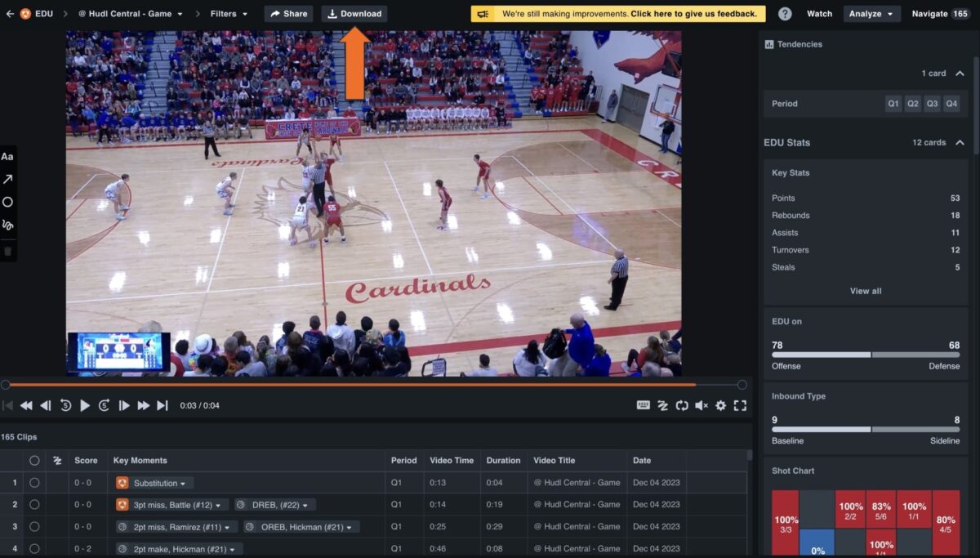
Task: Open 2pt make, Hickman (#21) dropdown
Action: point(179,549)
